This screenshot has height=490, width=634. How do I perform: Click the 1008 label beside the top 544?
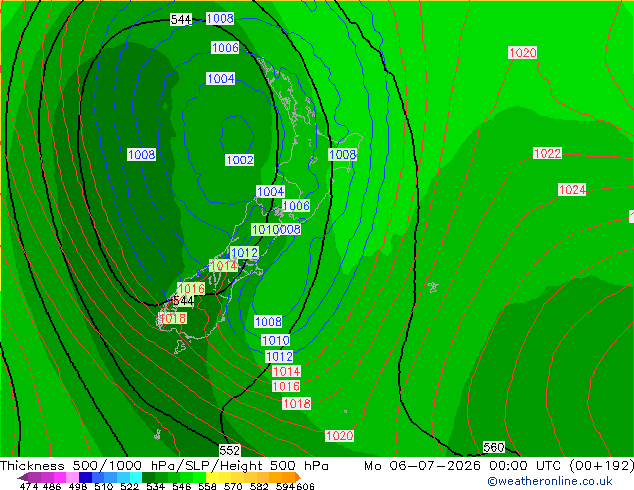point(220,19)
